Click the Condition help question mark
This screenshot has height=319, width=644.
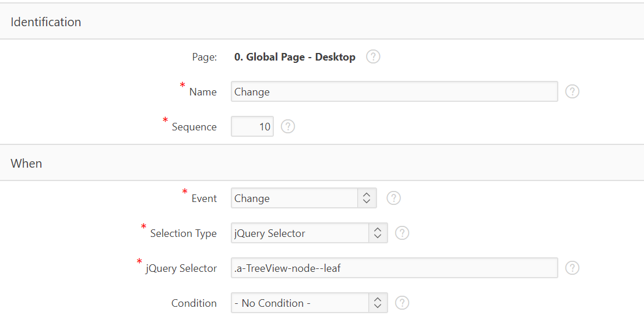click(x=402, y=303)
